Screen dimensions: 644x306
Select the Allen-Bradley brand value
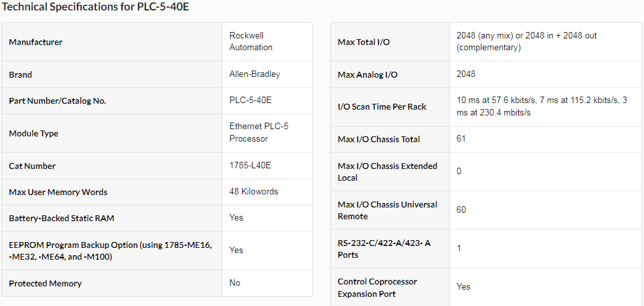tap(254, 74)
